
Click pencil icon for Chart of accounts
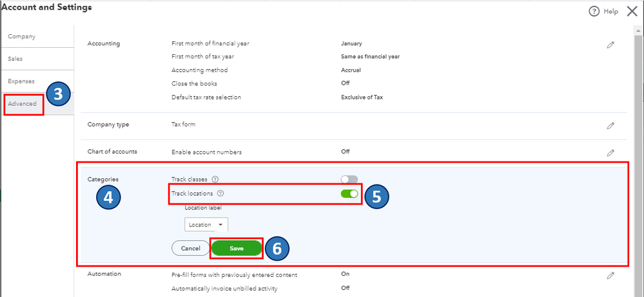[610, 153]
